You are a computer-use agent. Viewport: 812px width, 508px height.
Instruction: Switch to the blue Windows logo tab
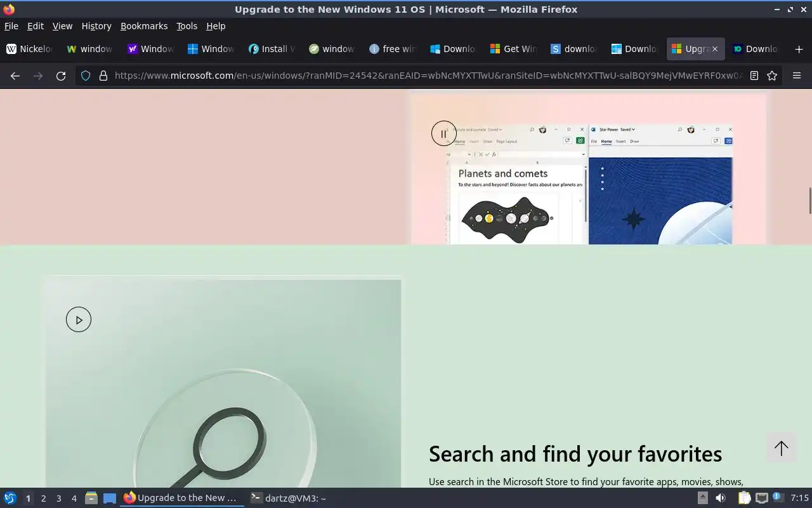pyautogui.click(x=211, y=49)
